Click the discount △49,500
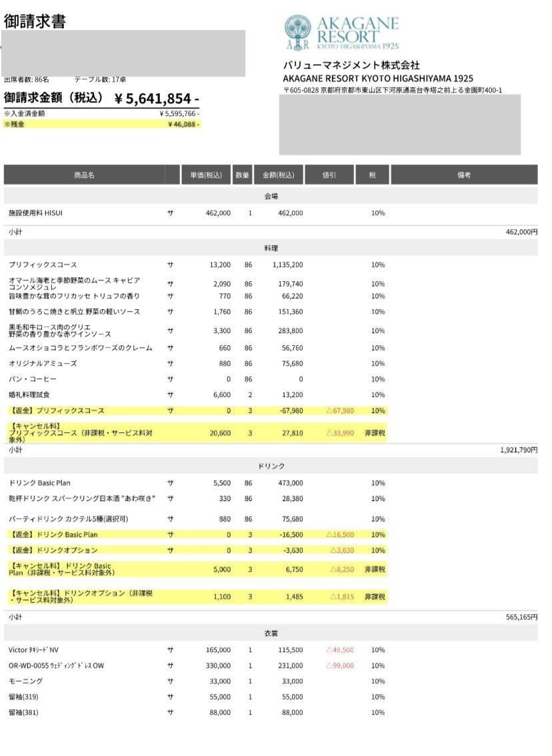The width and height of the screenshot is (552, 756). (340, 650)
